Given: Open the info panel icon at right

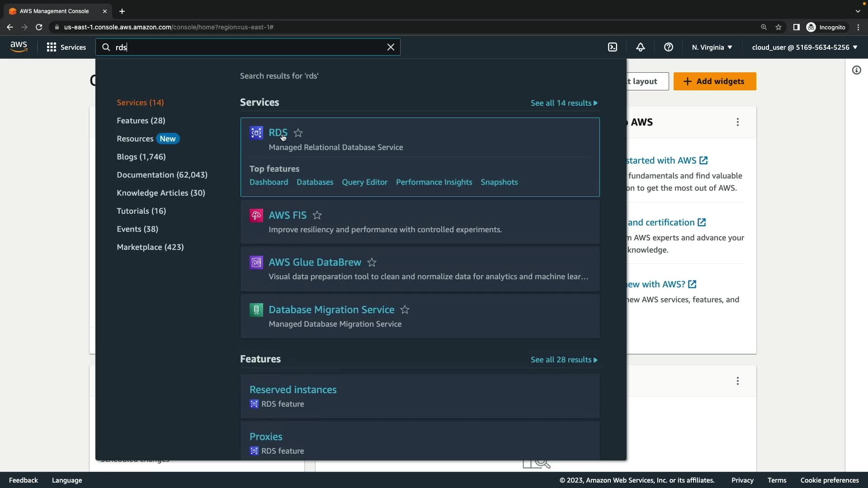Looking at the screenshot, I should coord(857,70).
